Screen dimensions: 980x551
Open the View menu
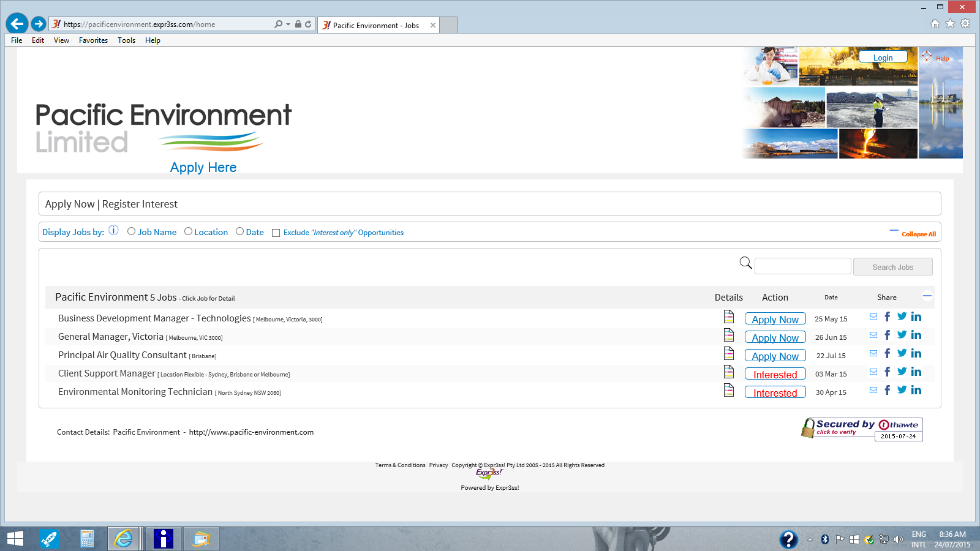61,40
